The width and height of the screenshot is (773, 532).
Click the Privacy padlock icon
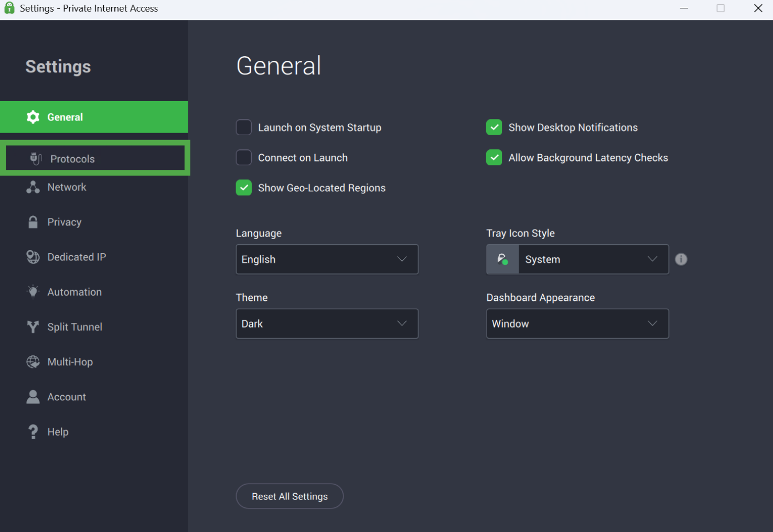click(x=33, y=222)
